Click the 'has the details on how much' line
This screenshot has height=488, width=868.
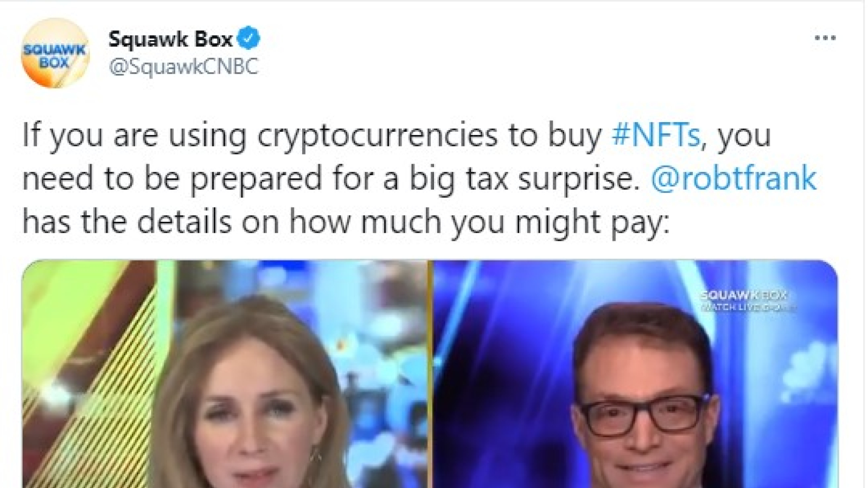[346, 222]
